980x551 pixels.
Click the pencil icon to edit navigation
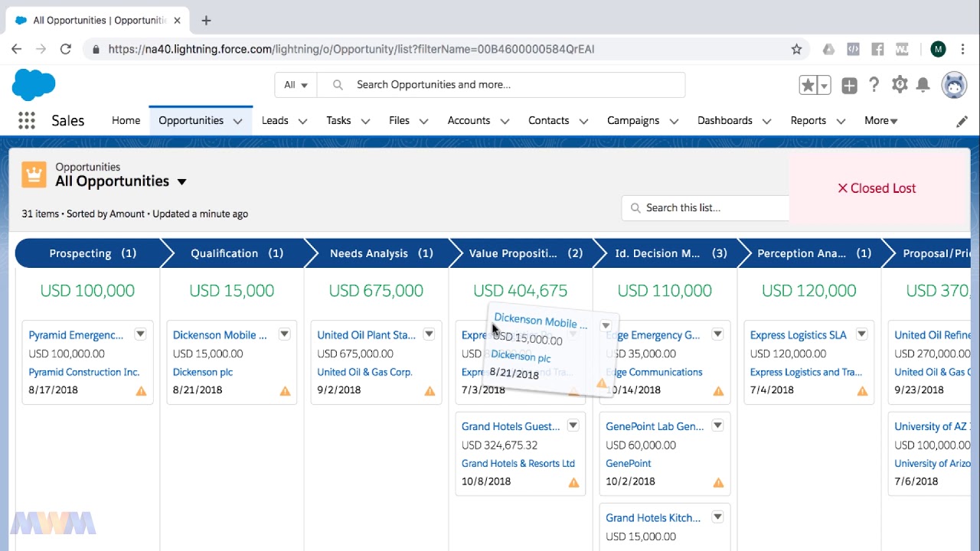962,121
